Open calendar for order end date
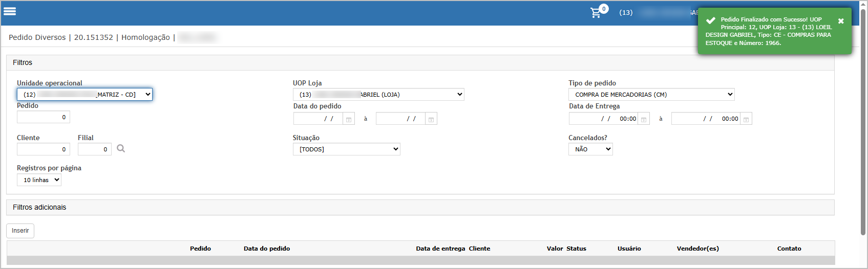 (x=431, y=119)
